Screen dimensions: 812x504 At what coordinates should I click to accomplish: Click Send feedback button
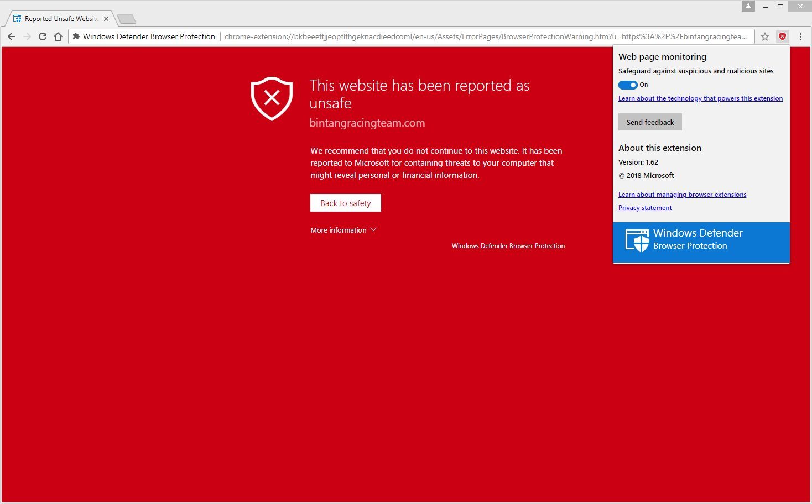click(650, 122)
